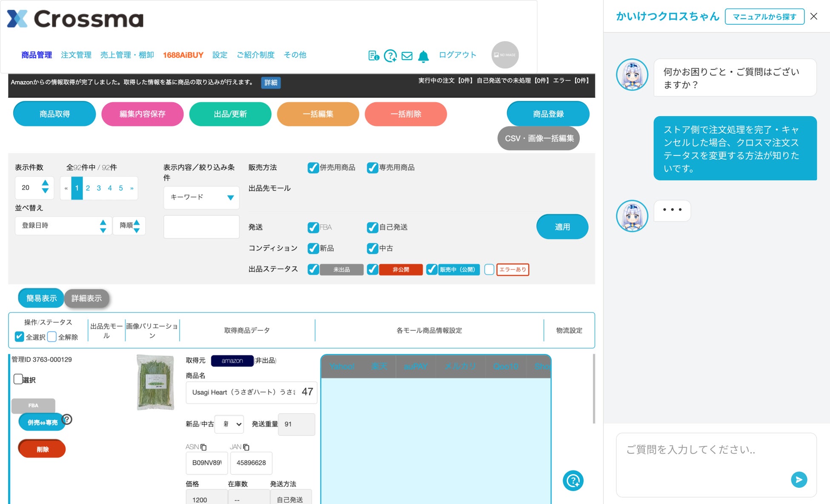Switch to 詳細表示 view tab

(87, 298)
